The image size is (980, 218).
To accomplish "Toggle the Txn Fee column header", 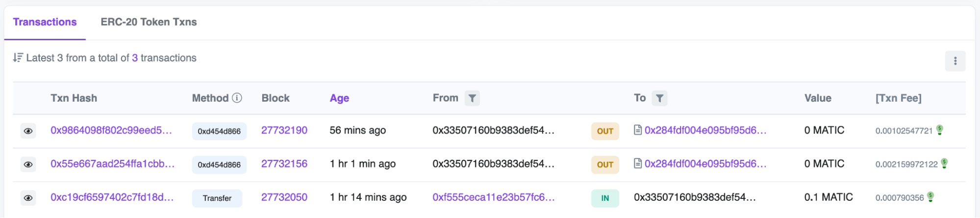I will (x=898, y=98).
